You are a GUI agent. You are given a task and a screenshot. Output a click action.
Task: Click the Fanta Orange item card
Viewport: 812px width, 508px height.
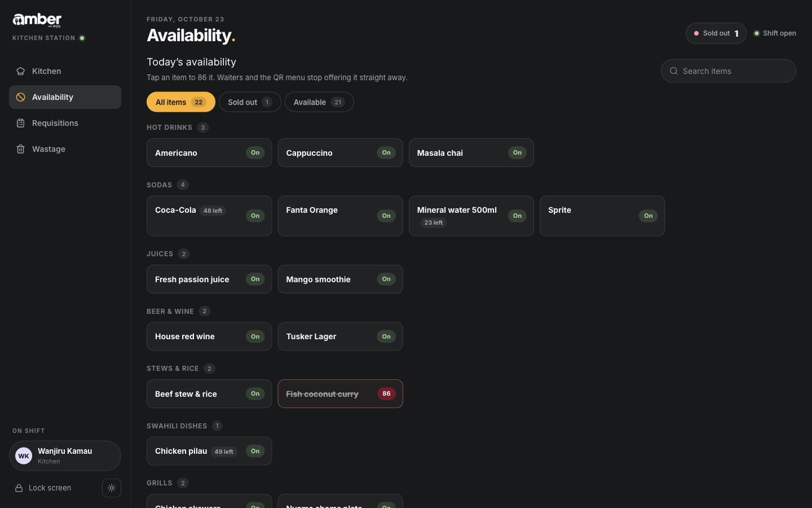pyautogui.click(x=340, y=216)
